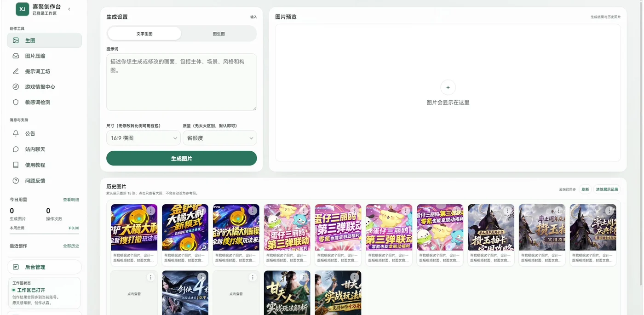The width and height of the screenshot is (644, 315).
Task: Open the 尺寸 dropdown showing 16:9 横图
Action: (x=144, y=138)
